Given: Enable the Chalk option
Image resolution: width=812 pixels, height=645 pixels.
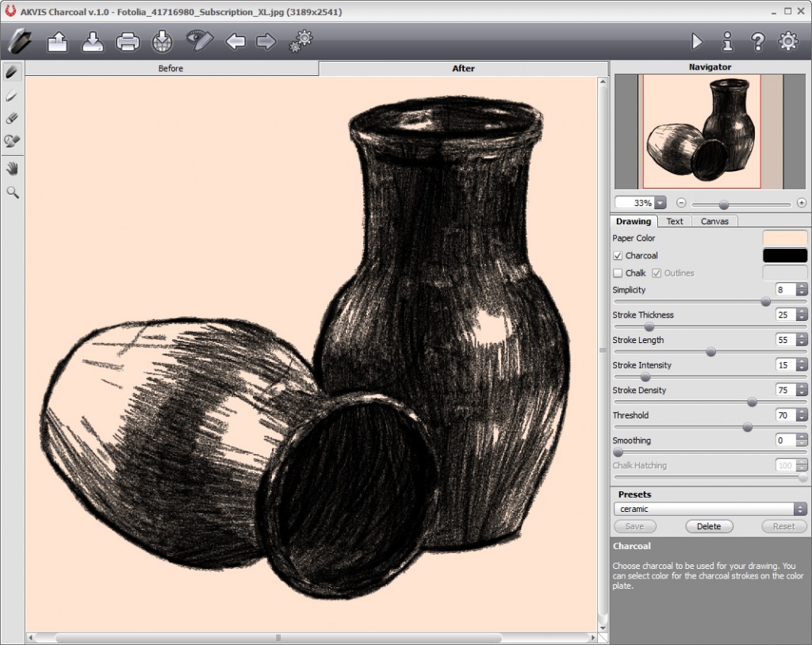Looking at the screenshot, I should (x=618, y=273).
